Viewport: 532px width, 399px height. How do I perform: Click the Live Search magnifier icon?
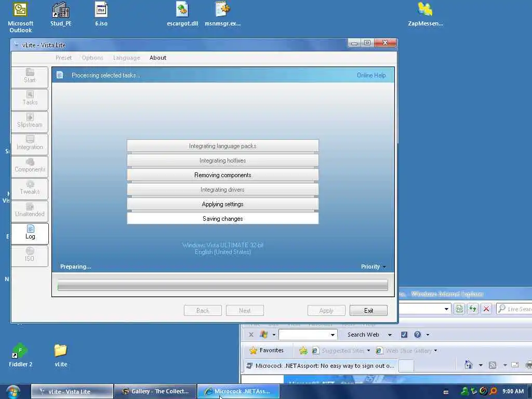(x=501, y=309)
